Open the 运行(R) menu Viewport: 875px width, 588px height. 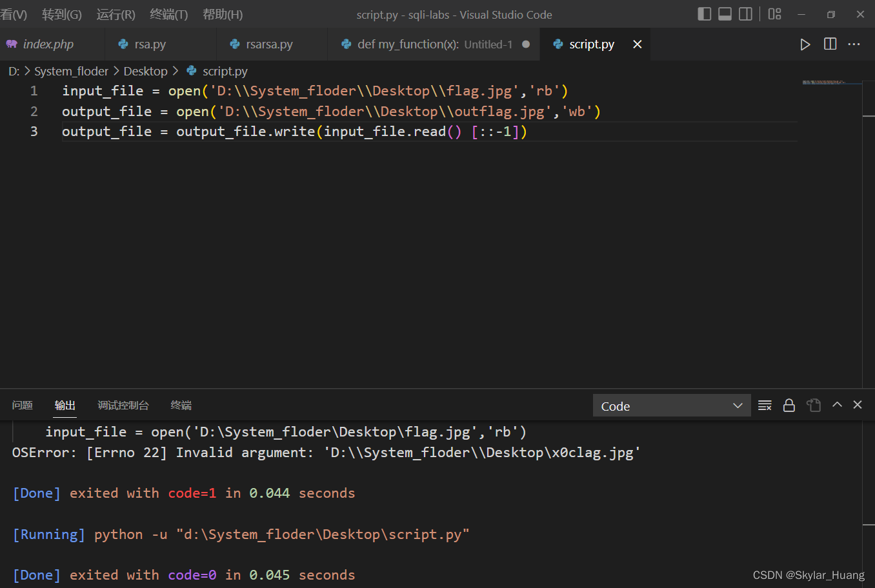116,14
